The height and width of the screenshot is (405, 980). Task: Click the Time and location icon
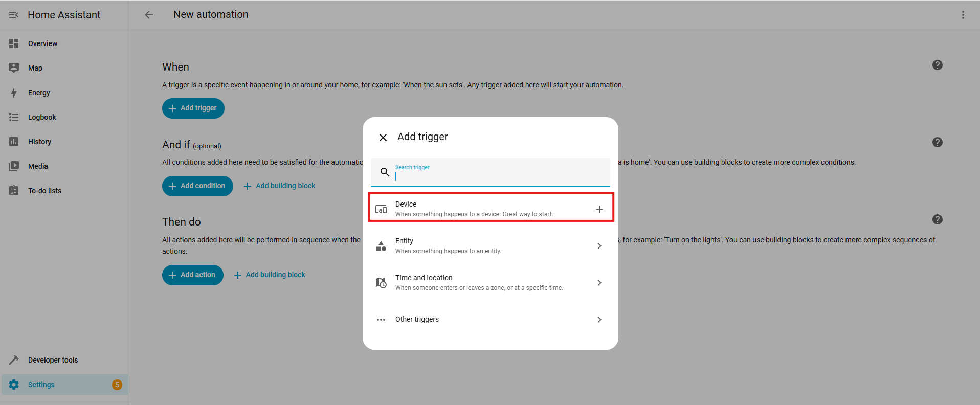point(381,283)
